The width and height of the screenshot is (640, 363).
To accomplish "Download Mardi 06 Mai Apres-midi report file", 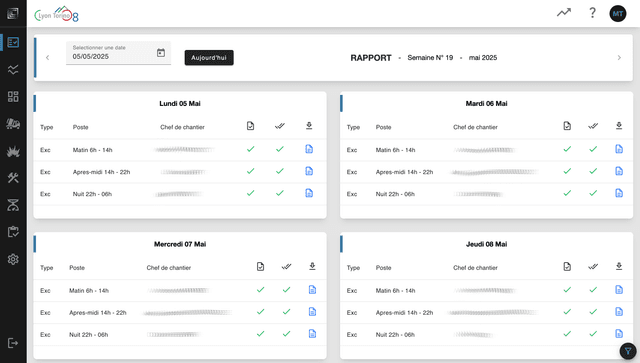I will pos(619,171).
